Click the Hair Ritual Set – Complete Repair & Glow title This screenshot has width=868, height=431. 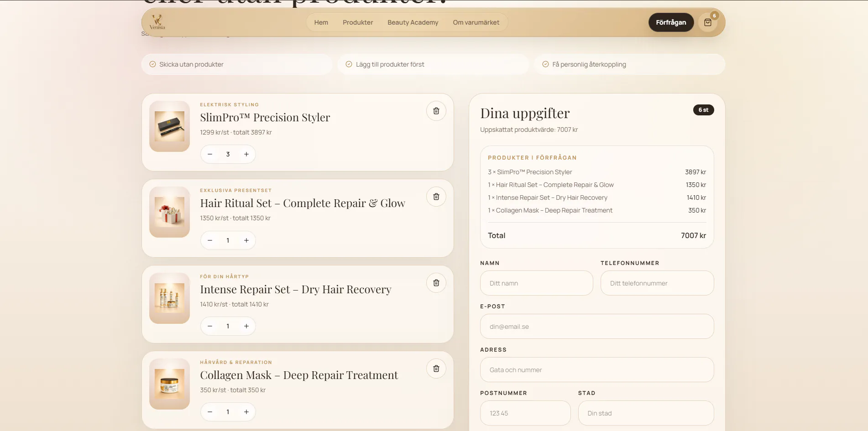tap(303, 203)
